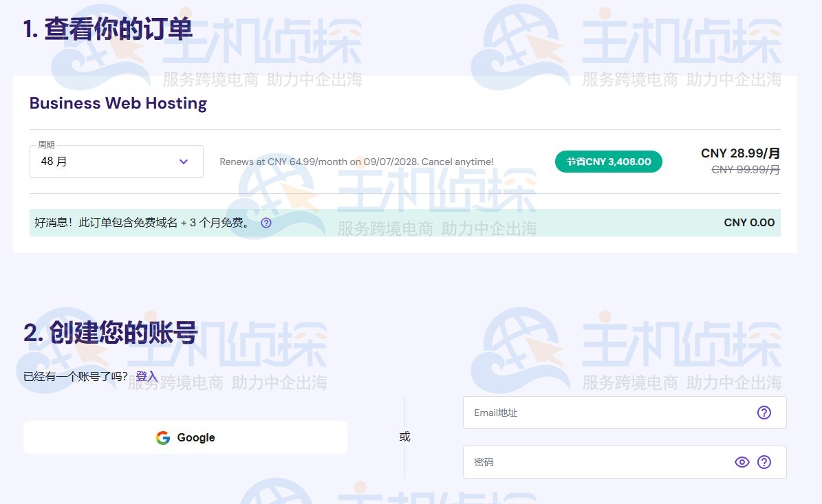
Task: Expand the subscription term combo box
Action: (116, 162)
